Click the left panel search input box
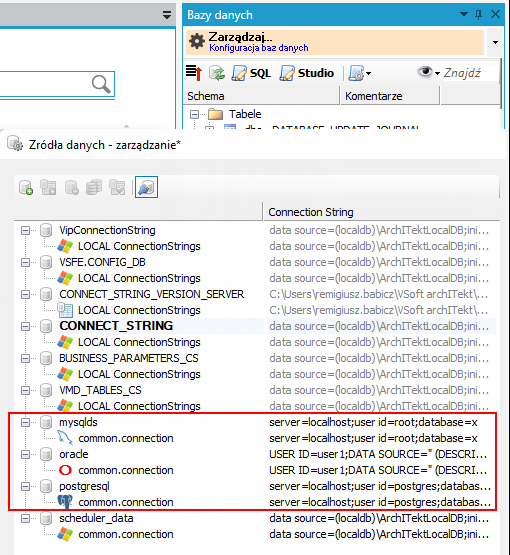This screenshot has height=555, width=510. tap(57, 84)
